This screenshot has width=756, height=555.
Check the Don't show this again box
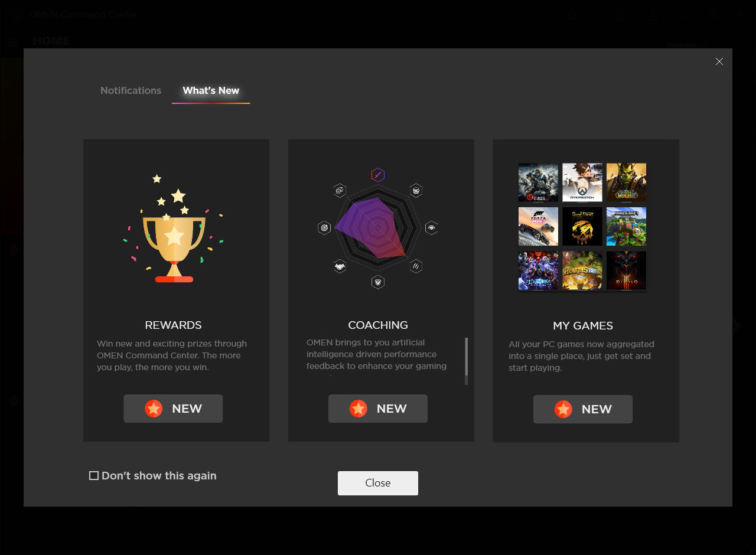(94, 476)
